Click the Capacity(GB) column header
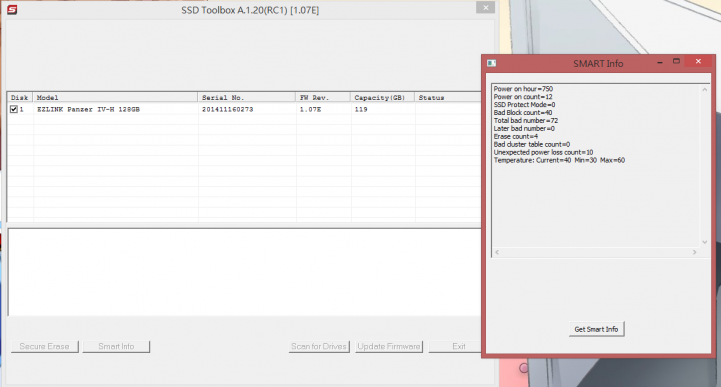The image size is (721, 387). click(383, 97)
